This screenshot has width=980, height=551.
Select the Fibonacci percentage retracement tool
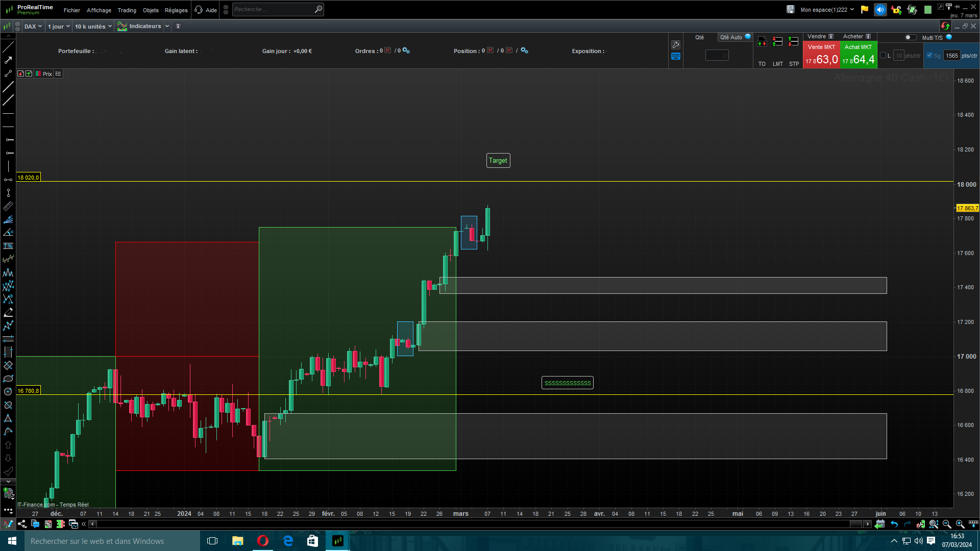[8, 246]
